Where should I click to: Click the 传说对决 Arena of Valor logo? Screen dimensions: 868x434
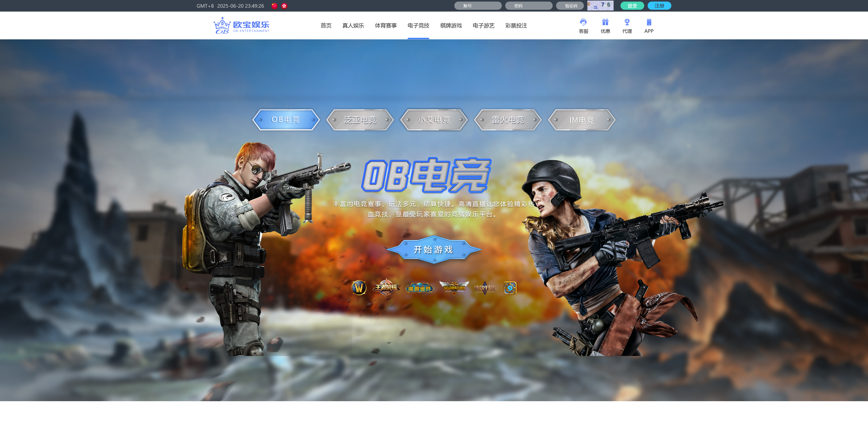click(485, 288)
